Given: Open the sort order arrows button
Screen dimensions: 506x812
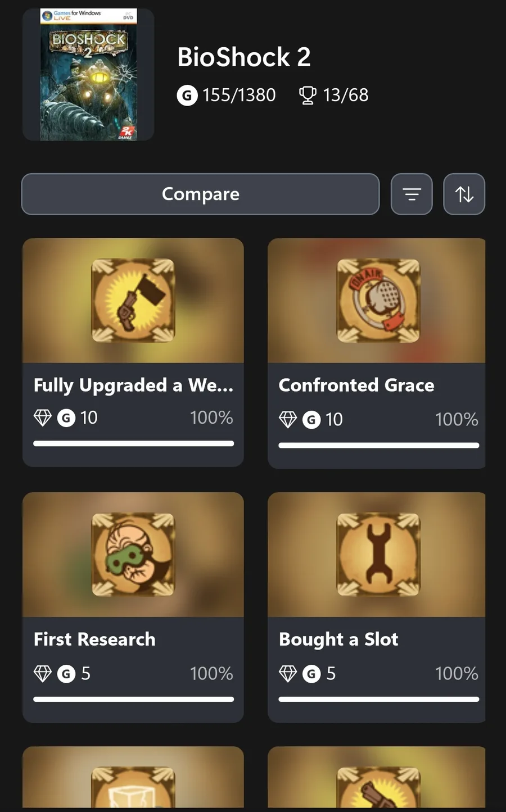Looking at the screenshot, I should click(464, 194).
